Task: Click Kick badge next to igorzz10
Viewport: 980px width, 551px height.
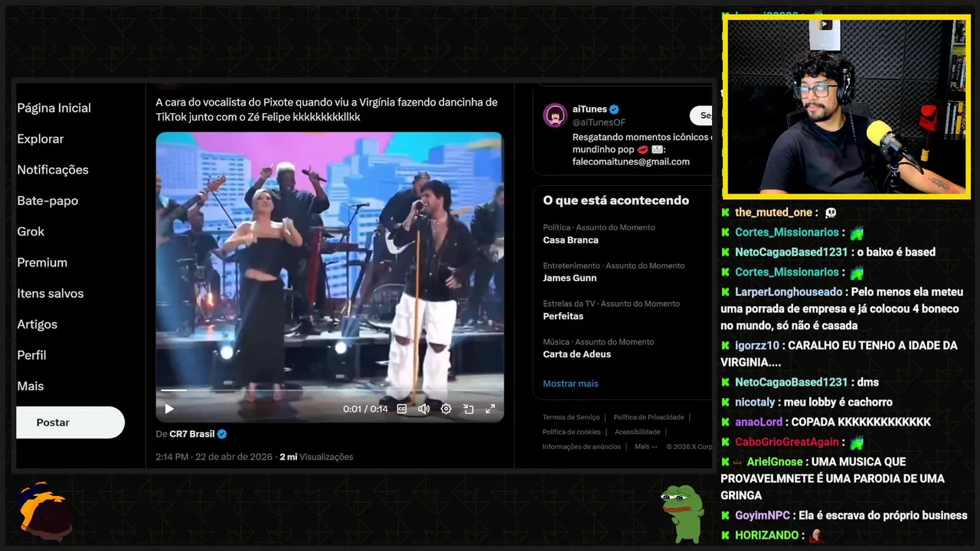Action: [725, 346]
